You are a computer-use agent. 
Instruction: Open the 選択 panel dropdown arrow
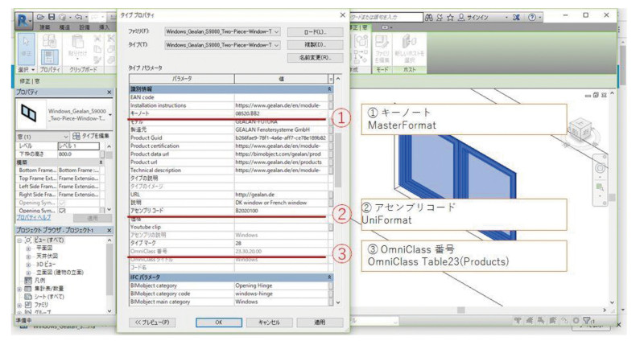33,70
